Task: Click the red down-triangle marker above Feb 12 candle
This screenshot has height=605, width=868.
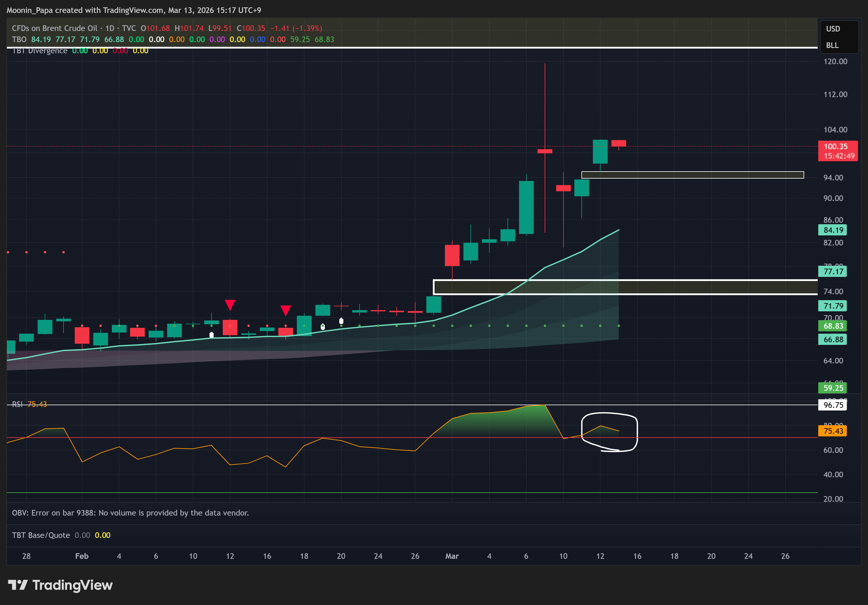Action: click(x=230, y=304)
